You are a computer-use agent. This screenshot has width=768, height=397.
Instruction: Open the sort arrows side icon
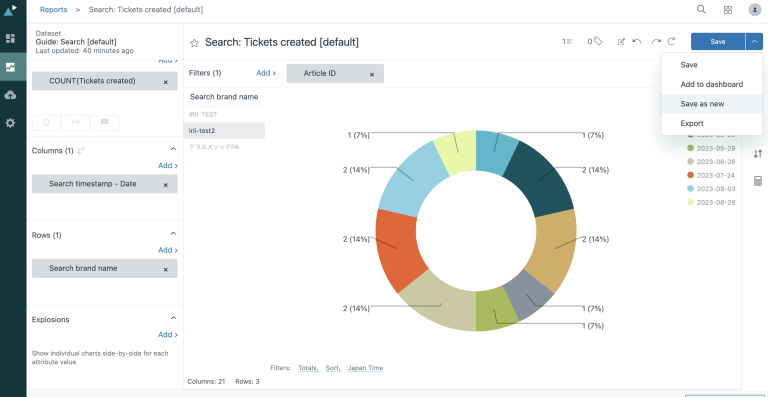click(758, 154)
